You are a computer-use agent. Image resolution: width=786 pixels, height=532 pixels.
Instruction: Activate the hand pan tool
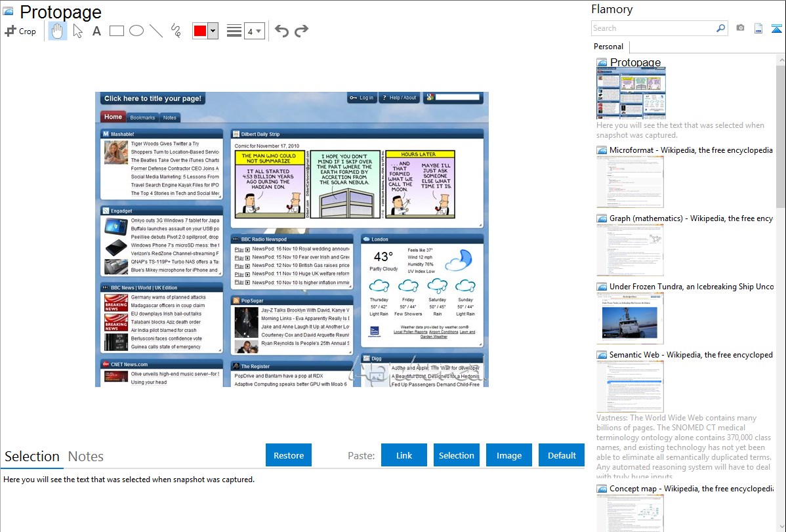[57, 31]
